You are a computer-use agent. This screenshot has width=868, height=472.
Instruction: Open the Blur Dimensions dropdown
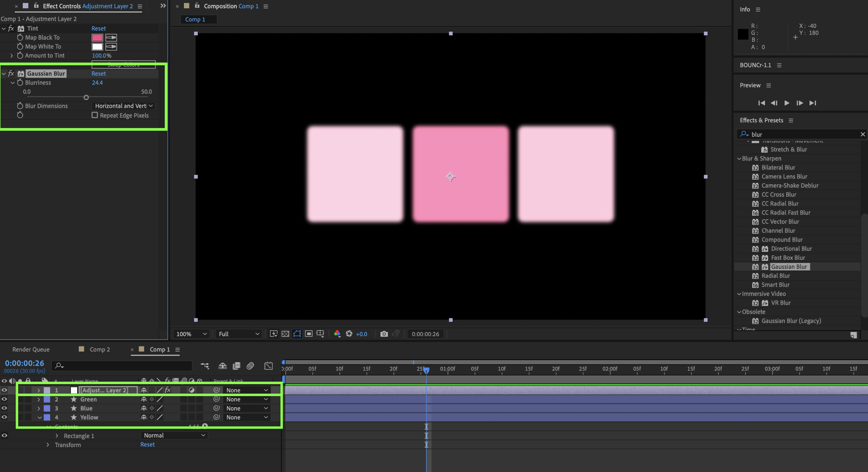[x=123, y=106]
